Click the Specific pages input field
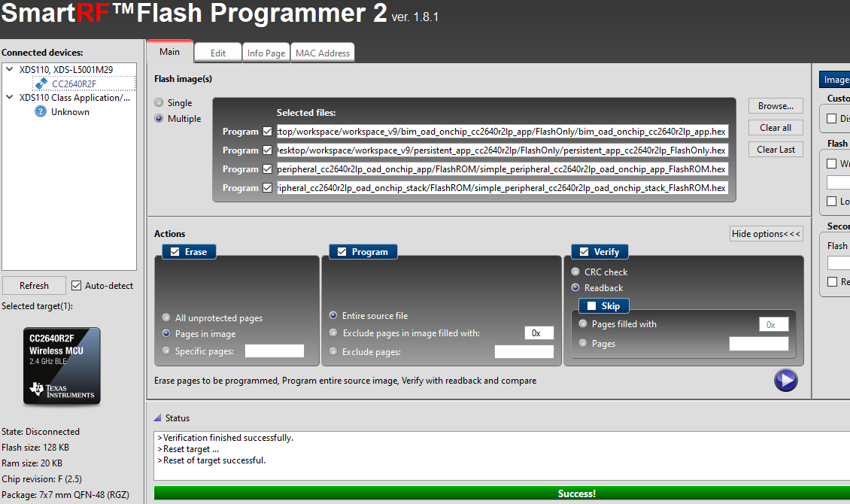This screenshot has height=504, width=850. (275, 351)
